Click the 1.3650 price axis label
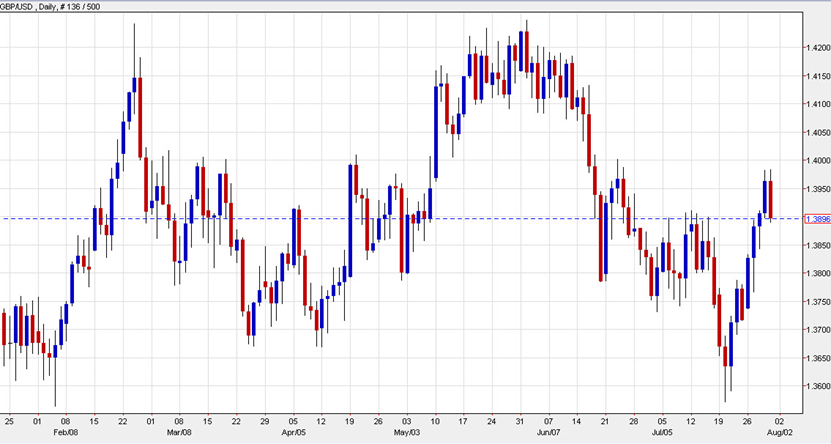Image resolution: width=831 pixels, height=444 pixels. pos(818,358)
